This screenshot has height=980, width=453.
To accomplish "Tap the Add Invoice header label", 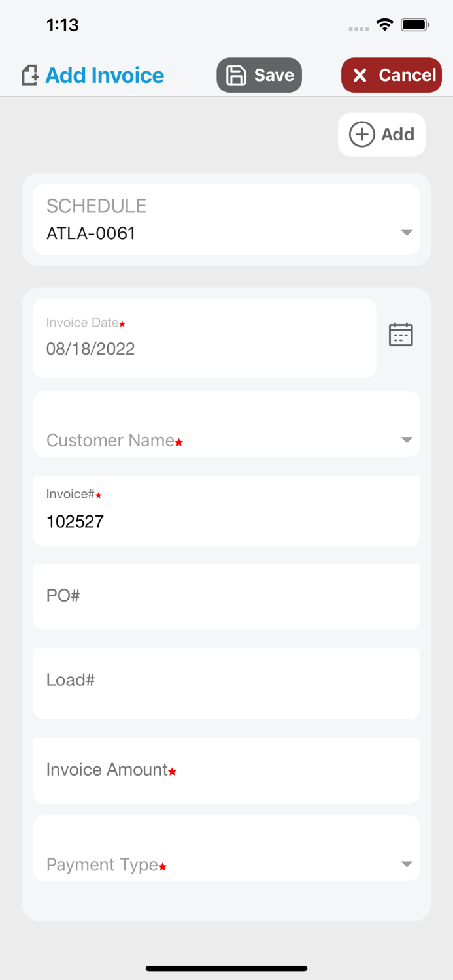I will pyautogui.click(x=104, y=74).
